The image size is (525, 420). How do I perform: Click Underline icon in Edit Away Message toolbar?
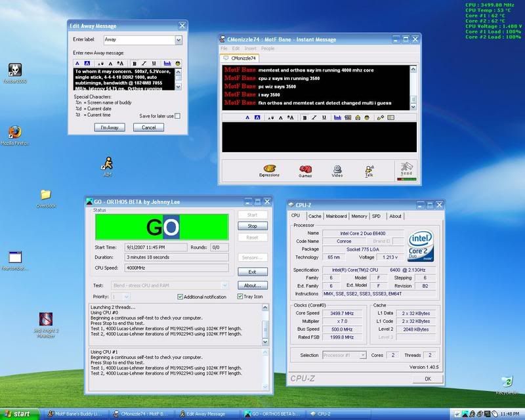[154, 63]
